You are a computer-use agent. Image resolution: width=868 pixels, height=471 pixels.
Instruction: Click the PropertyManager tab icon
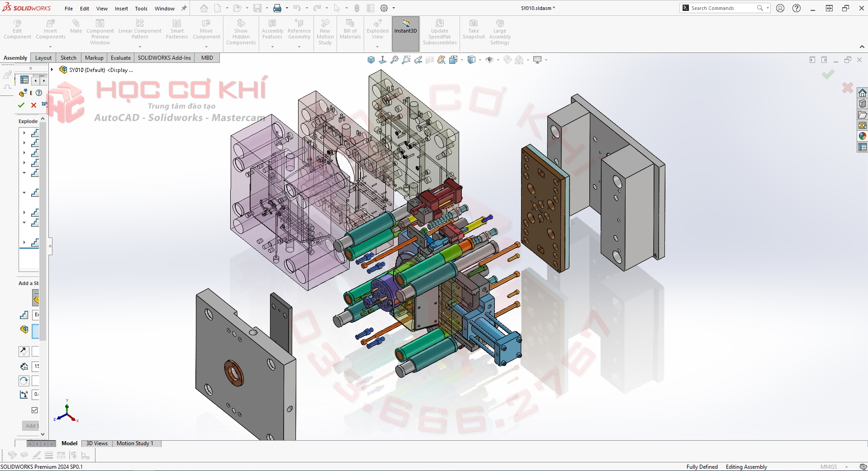pyautogui.click(x=24, y=80)
